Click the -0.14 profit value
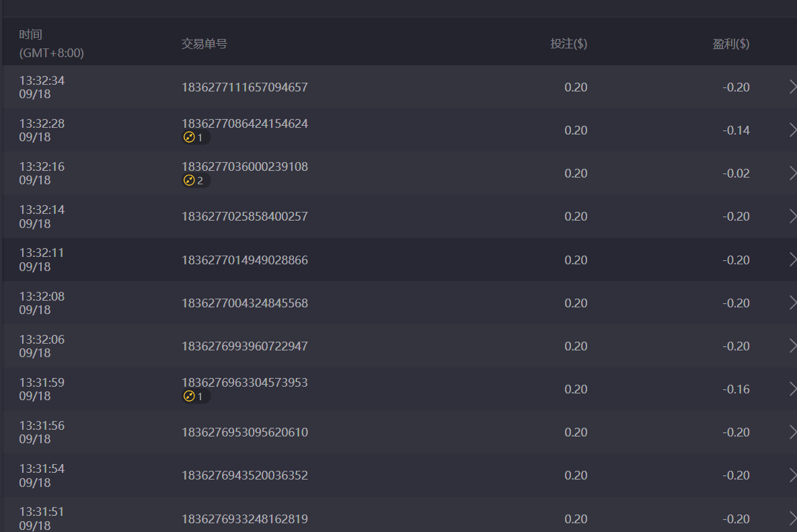This screenshot has height=532, width=797. pos(736,130)
